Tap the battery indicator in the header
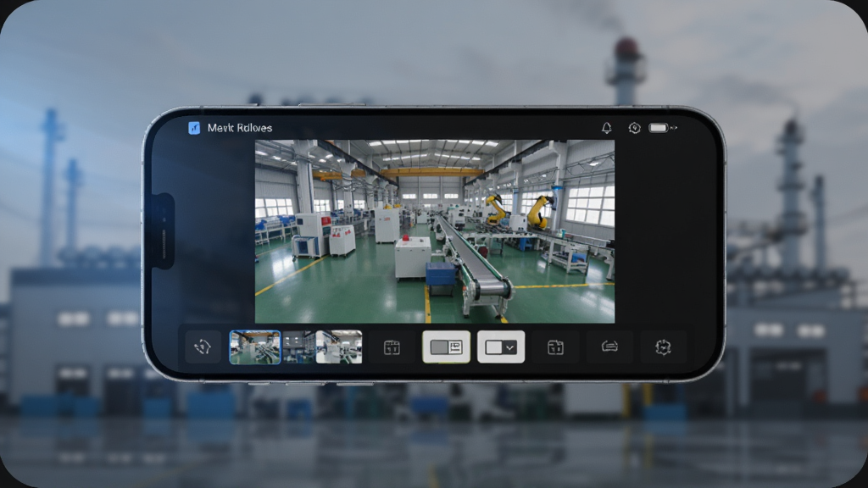 click(x=659, y=128)
